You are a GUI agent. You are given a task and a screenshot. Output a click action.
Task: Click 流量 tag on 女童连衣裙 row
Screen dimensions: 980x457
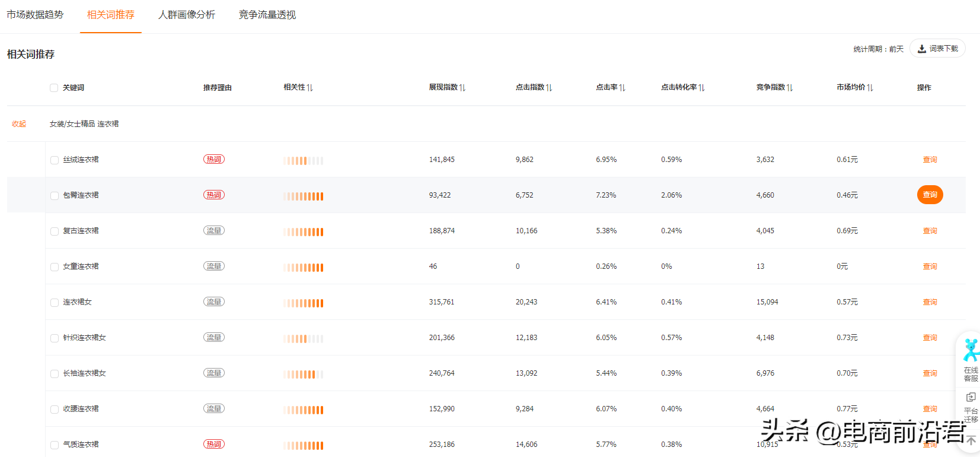pos(214,266)
